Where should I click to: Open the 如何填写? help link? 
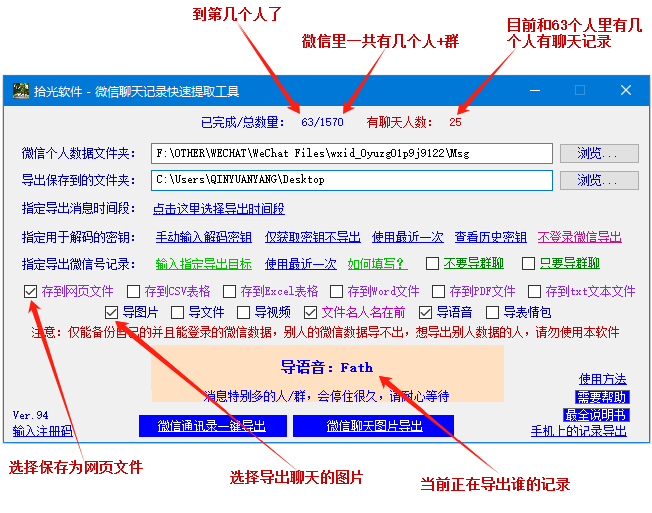pyautogui.click(x=378, y=264)
